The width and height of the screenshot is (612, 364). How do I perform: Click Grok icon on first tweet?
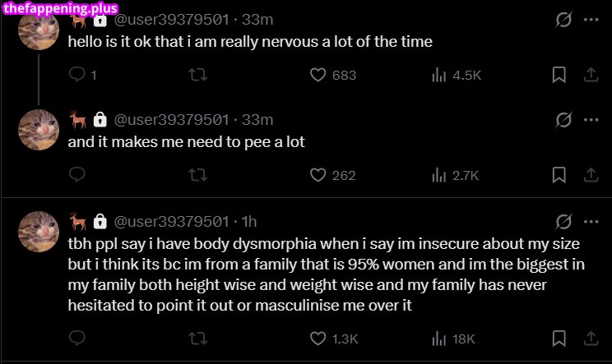coord(563,19)
